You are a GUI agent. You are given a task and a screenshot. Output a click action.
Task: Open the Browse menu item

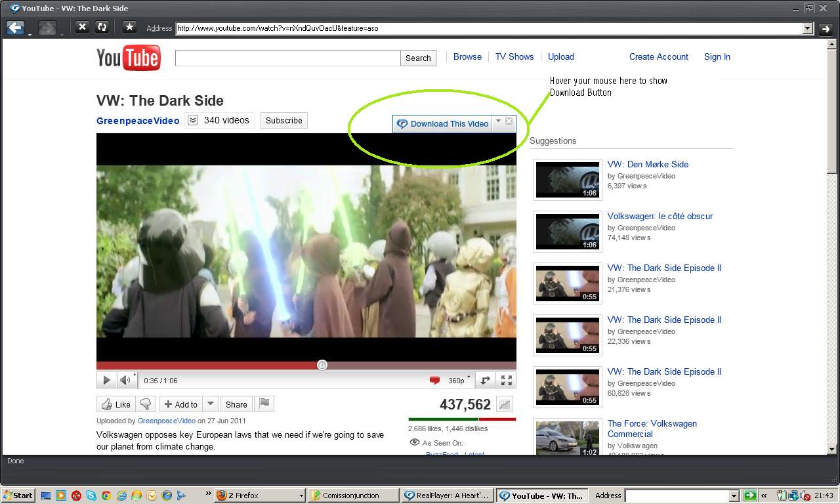click(x=467, y=56)
